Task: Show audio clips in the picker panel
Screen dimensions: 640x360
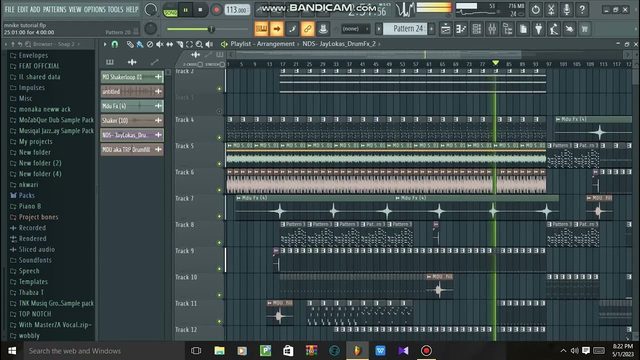Action: coord(132,62)
